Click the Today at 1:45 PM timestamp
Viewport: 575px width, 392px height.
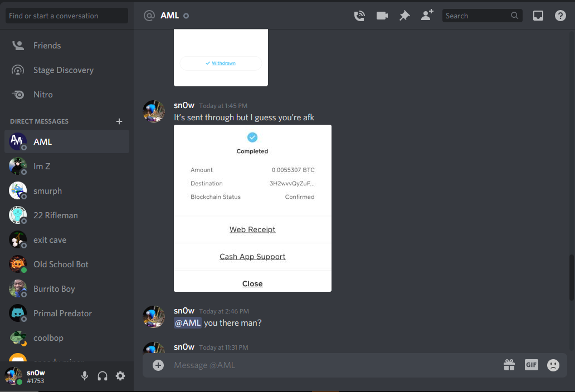coord(223,106)
